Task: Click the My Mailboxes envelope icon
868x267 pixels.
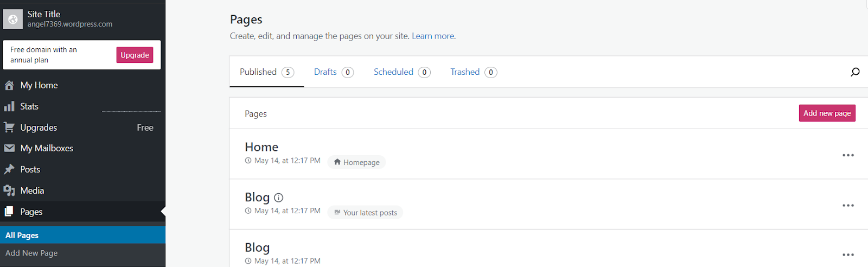Action: click(9, 148)
